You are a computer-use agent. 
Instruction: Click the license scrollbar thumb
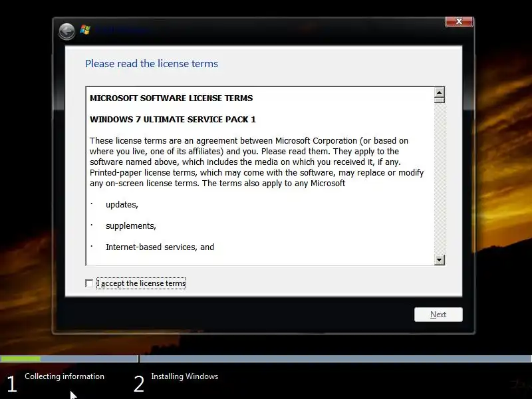(x=440, y=100)
